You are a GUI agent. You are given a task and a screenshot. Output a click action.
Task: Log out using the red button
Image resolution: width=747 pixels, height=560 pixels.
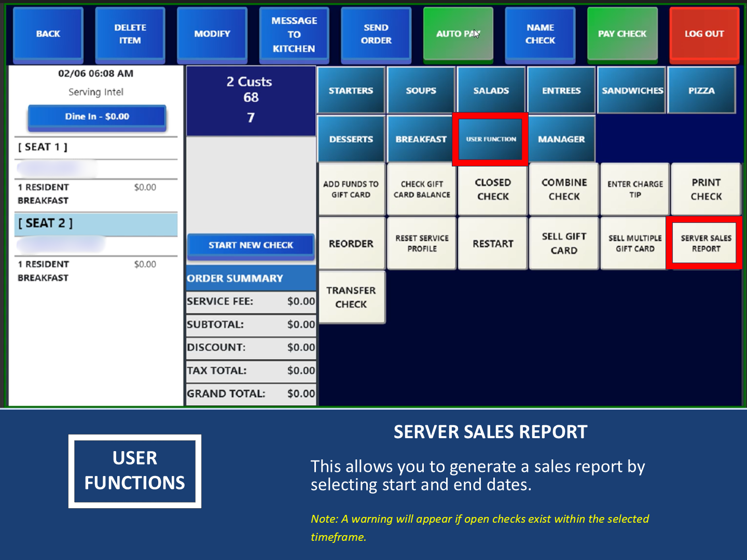coord(703,34)
